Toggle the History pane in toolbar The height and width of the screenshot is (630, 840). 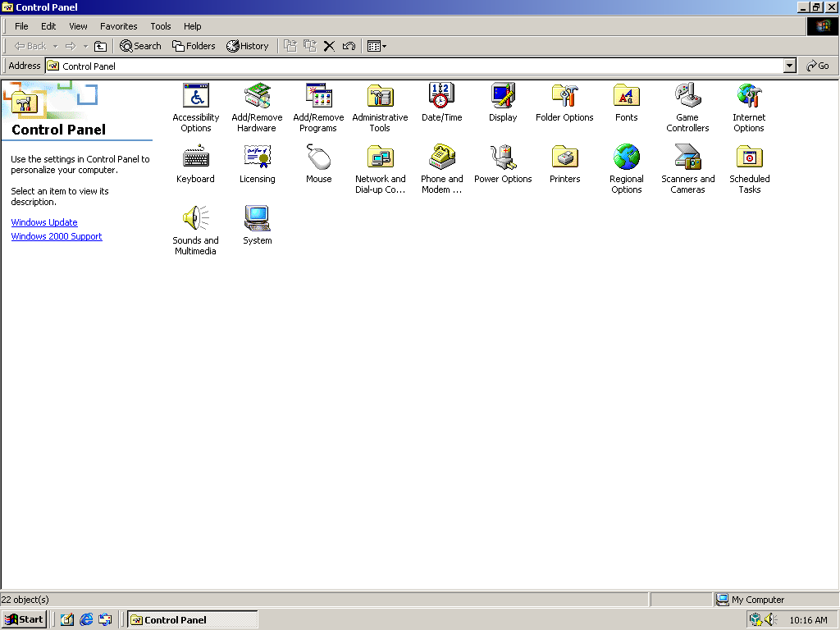point(248,46)
